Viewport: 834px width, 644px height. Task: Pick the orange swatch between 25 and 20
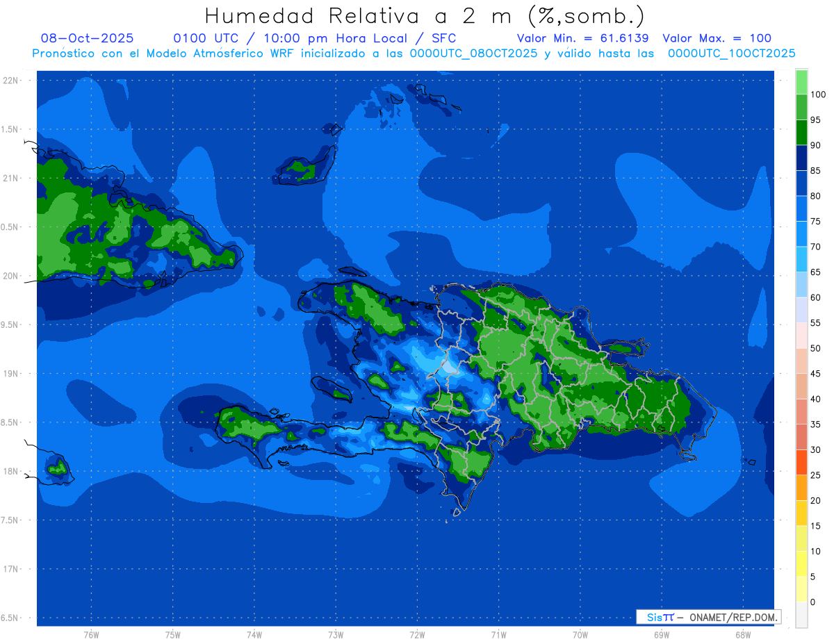pos(801,488)
